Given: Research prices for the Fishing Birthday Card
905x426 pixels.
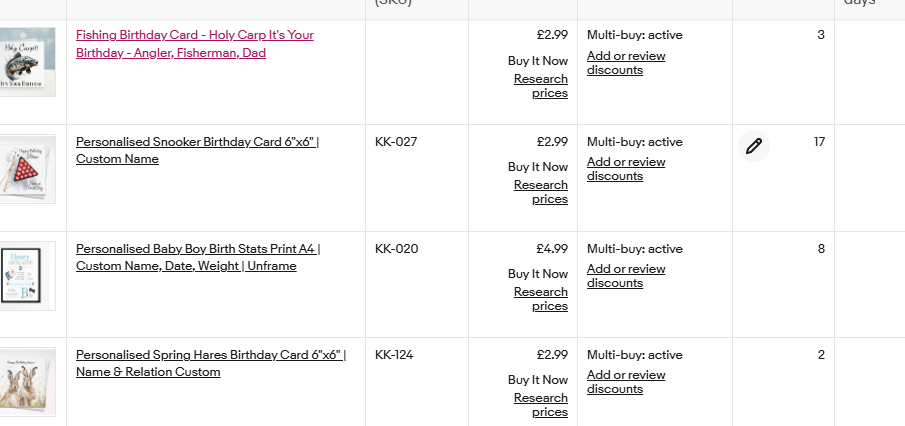Looking at the screenshot, I should pyautogui.click(x=541, y=86).
